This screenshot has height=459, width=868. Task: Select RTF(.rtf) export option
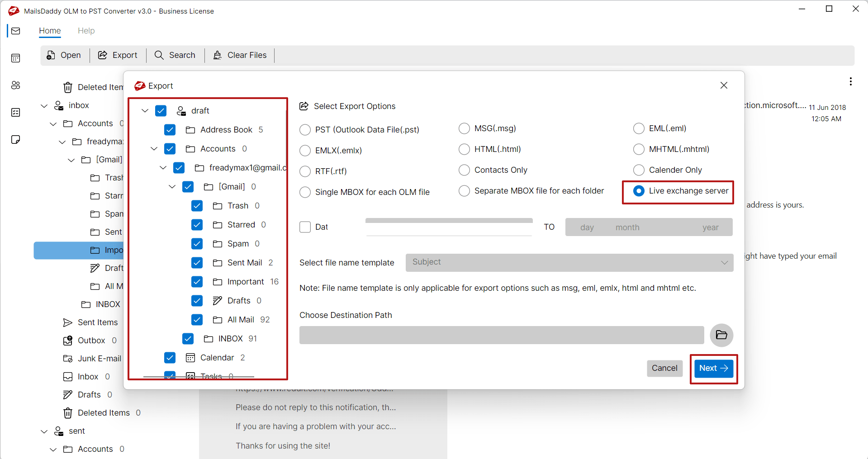pyautogui.click(x=305, y=171)
